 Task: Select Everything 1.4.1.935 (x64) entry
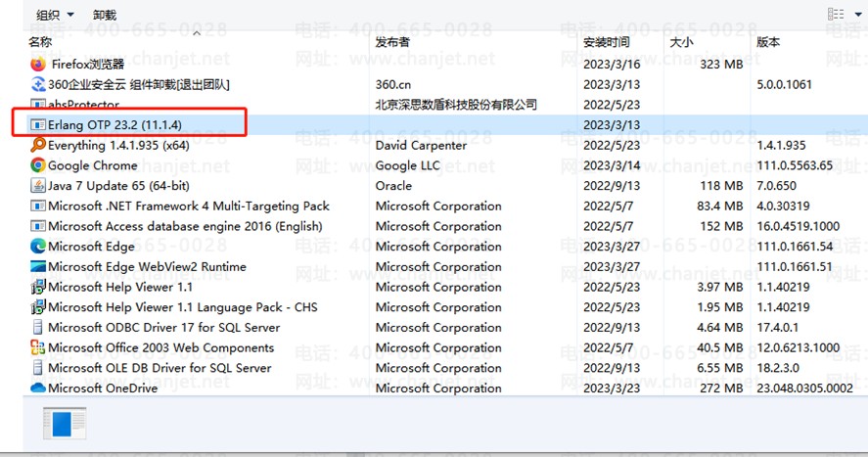[x=118, y=146]
